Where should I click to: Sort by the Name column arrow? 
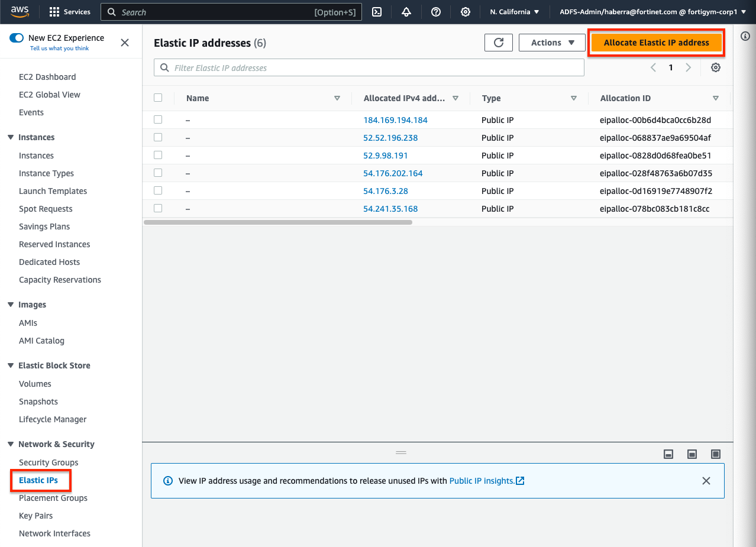(x=337, y=98)
